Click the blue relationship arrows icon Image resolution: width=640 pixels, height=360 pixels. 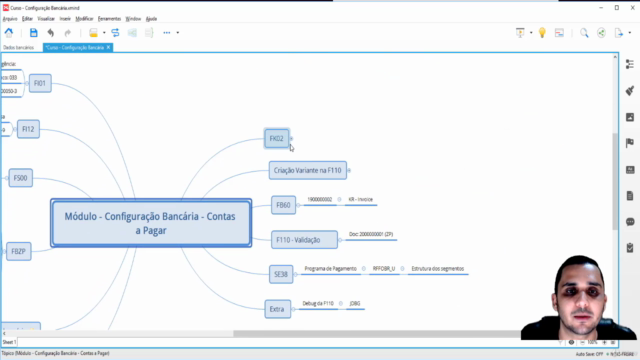pos(115,33)
